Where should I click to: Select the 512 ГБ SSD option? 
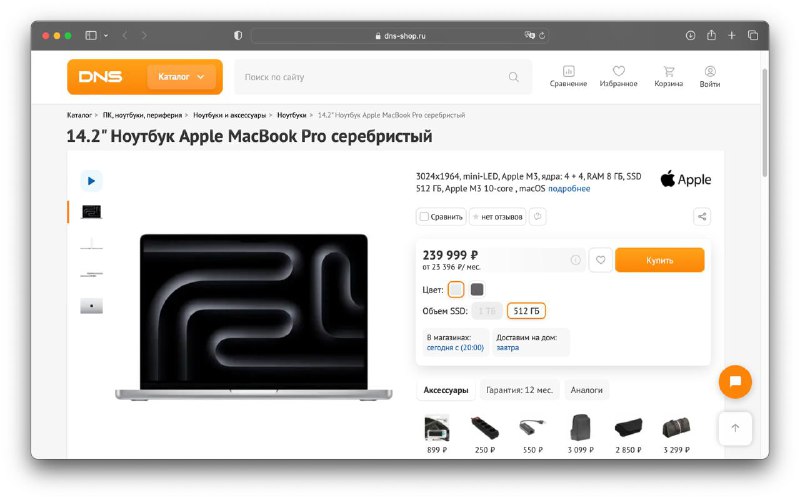526,311
